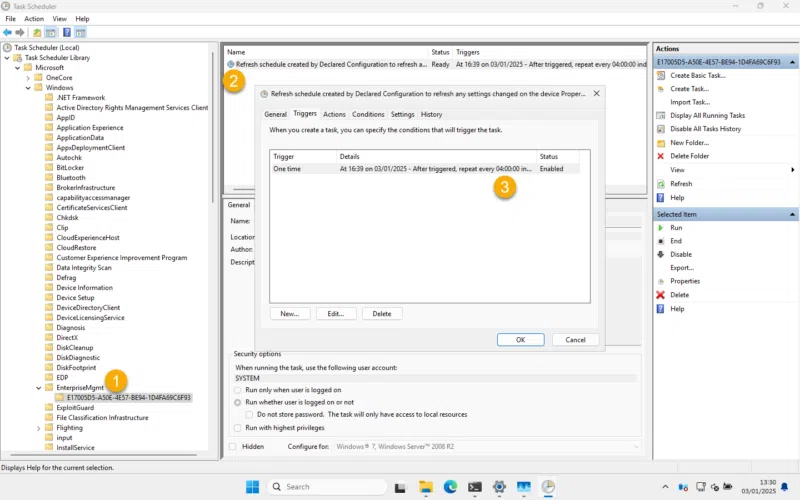Collapse the EnterpriseMgmt tree folder
The width and height of the screenshot is (800, 500).
[x=39, y=387]
